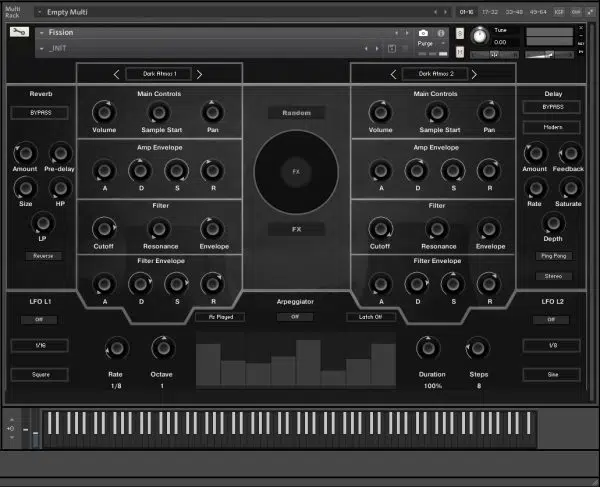Click the camera snapshot icon
The height and width of the screenshot is (487, 600).
click(x=423, y=32)
